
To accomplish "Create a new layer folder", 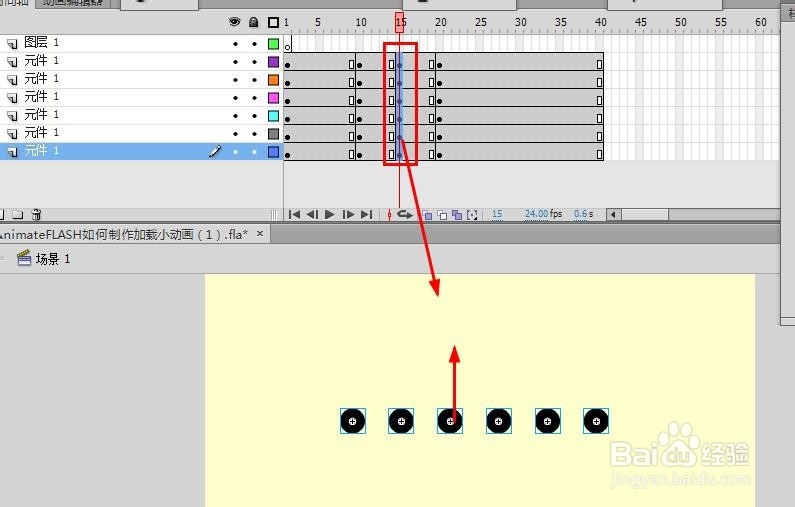I will pos(18,214).
